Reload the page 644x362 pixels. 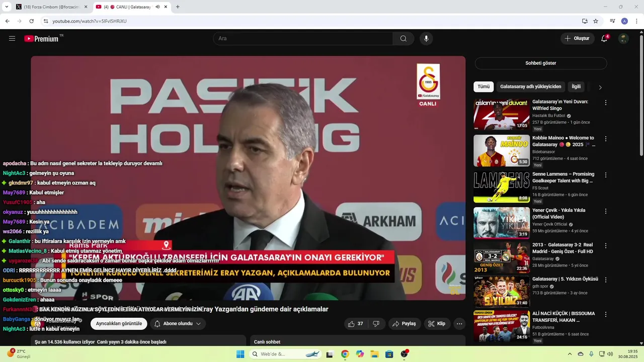tap(31, 21)
